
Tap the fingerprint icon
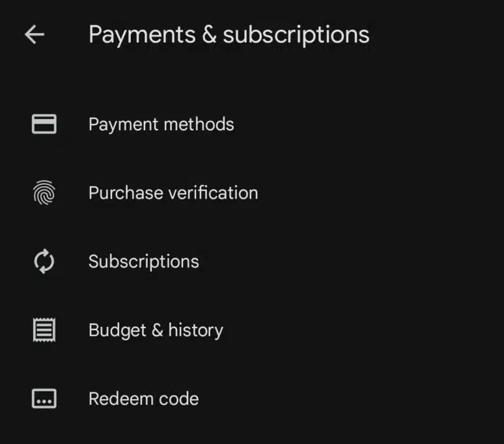pyautogui.click(x=44, y=193)
